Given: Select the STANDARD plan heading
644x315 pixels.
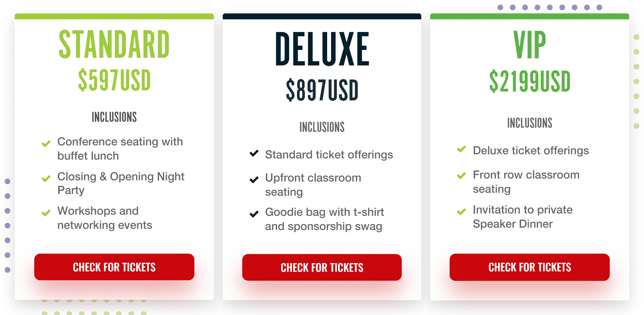Looking at the screenshot, I should [114, 43].
